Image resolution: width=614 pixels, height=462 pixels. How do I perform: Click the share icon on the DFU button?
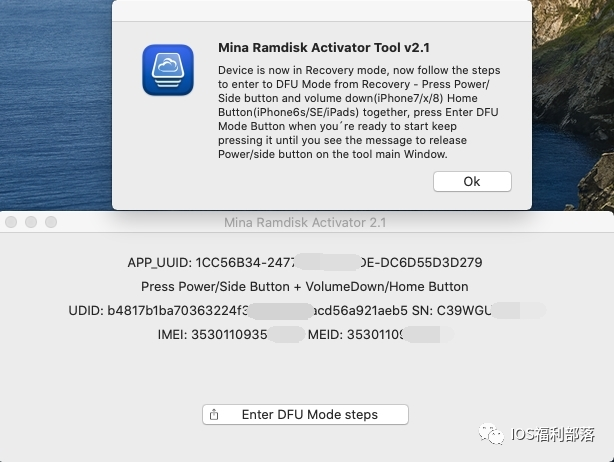click(x=214, y=415)
